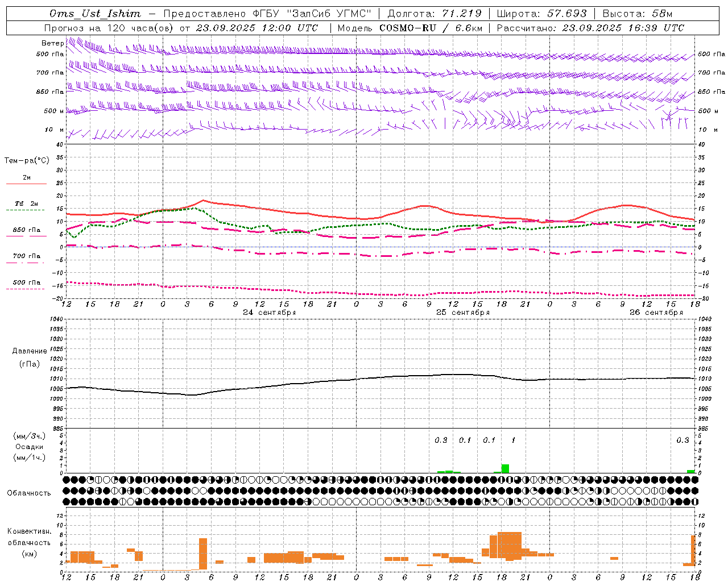Click the 700 гПа dash-dot legend line in temperature panel
This screenshot has width=728, height=582.
[x=26, y=263]
